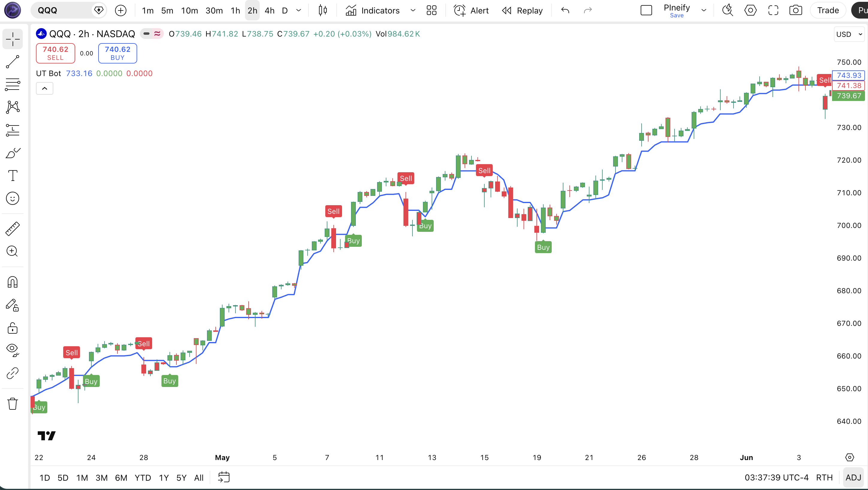Click the 740.62 BUY button
The height and width of the screenshot is (490, 868).
pyautogui.click(x=118, y=53)
